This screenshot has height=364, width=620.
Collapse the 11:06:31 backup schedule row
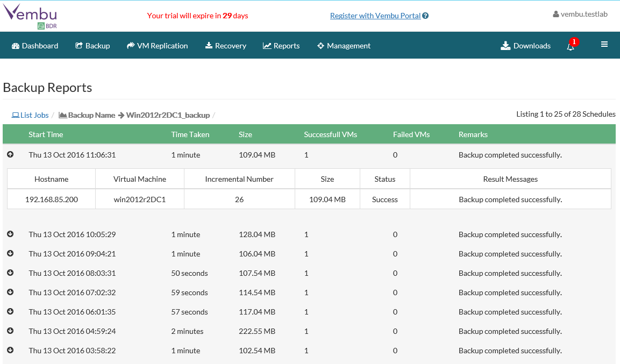(10, 155)
